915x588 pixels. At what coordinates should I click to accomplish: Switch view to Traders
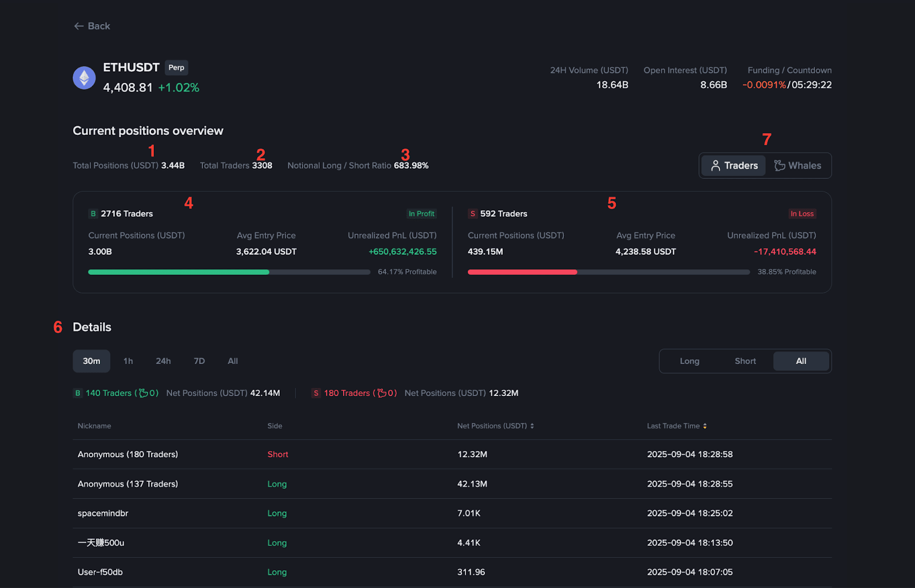click(x=734, y=166)
